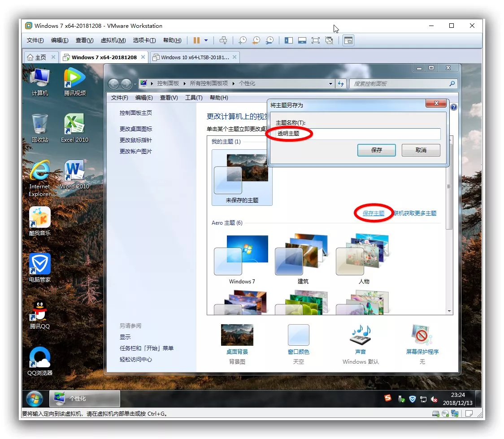504x439 pixels.
Task: Click the Unity mode icon
Action: [329, 40]
